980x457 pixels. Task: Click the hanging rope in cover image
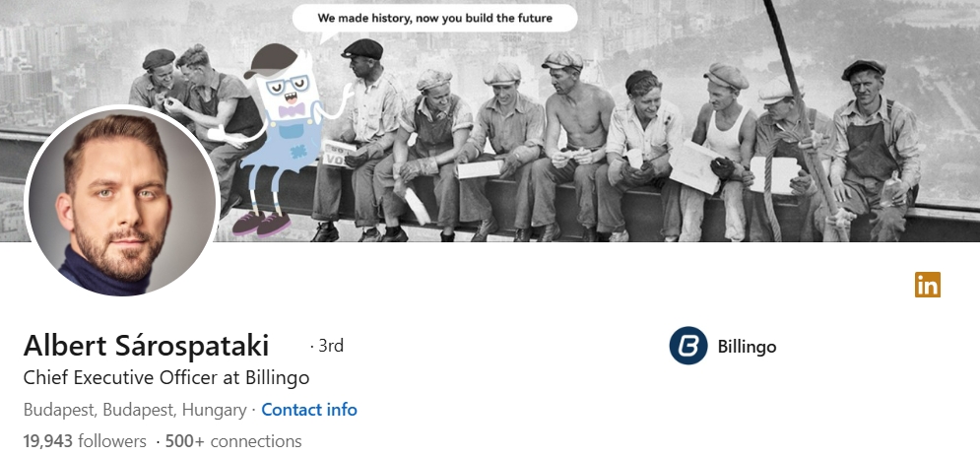coord(803,119)
